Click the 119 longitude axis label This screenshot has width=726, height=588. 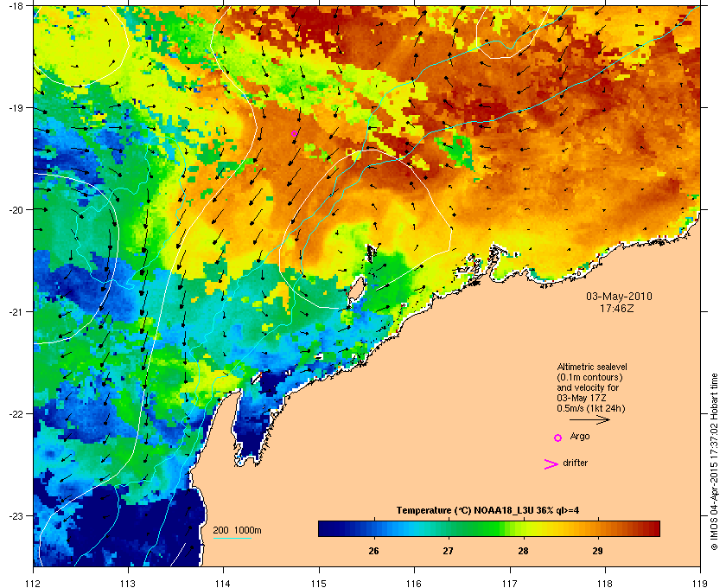tap(700, 584)
